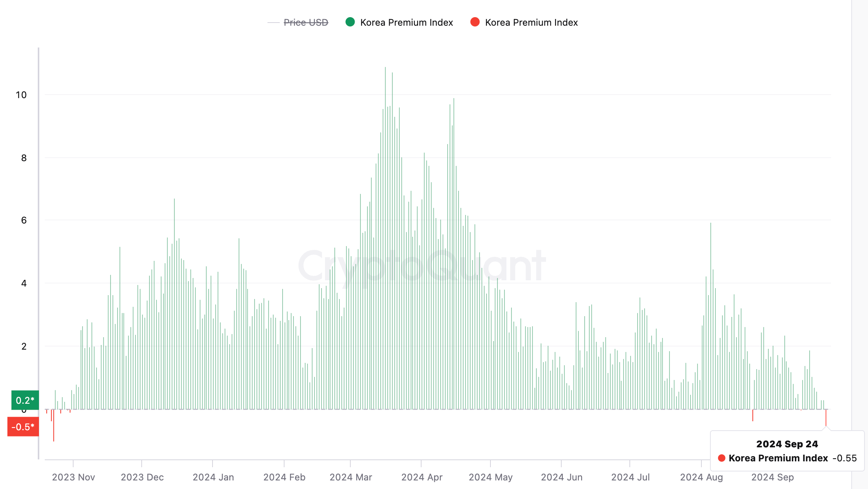Toggle the red Korea Premium Index legend label

click(x=531, y=23)
